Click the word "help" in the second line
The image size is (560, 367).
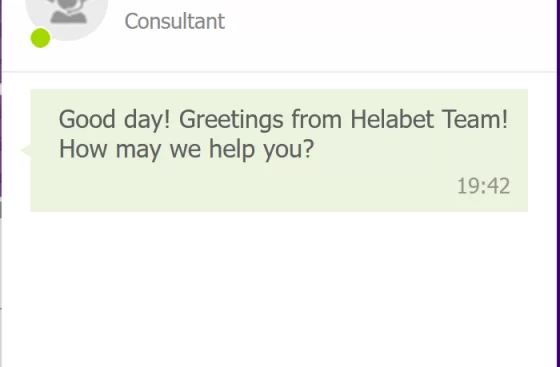click(x=232, y=149)
